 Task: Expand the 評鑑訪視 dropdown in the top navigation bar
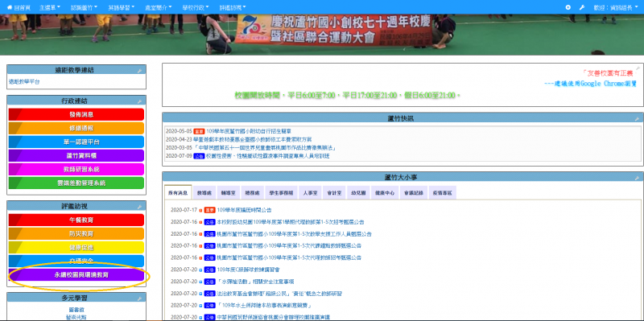point(233,7)
